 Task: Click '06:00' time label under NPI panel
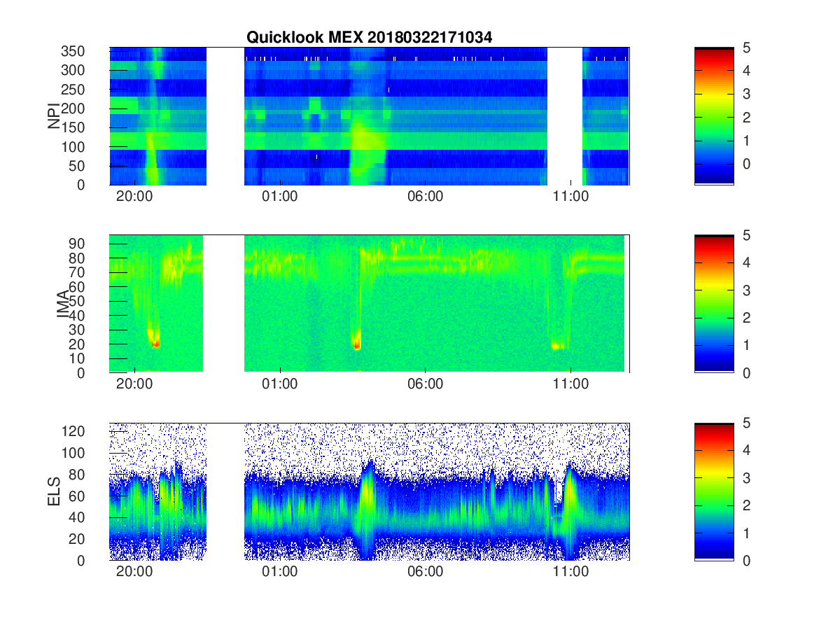426,197
